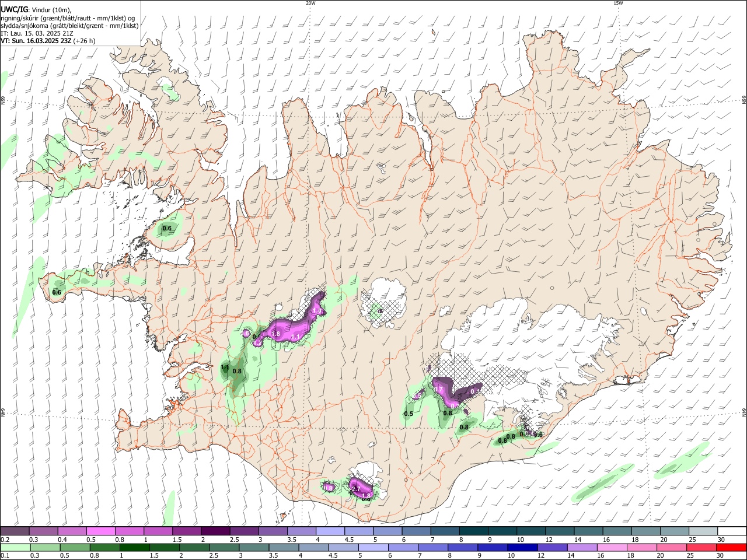Pick the darkest green 1–1.5 swatch in lower legend
The width and height of the screenshot is (747, 560).
[x=134, y=548]
